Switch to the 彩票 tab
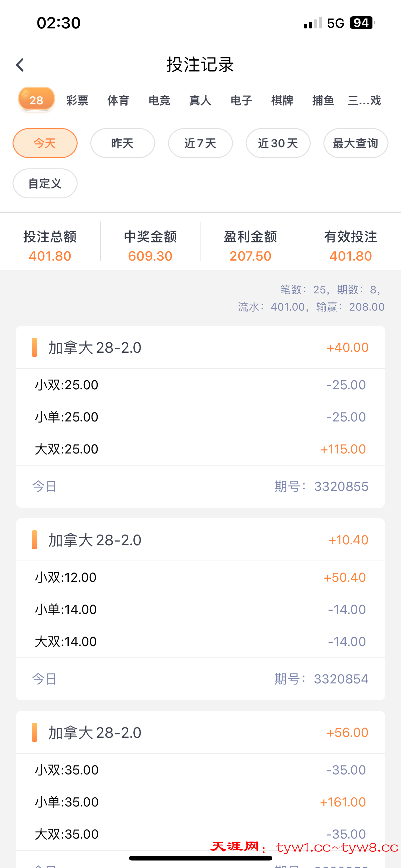Viewport: 401px width, 868px height. point(77,100)
